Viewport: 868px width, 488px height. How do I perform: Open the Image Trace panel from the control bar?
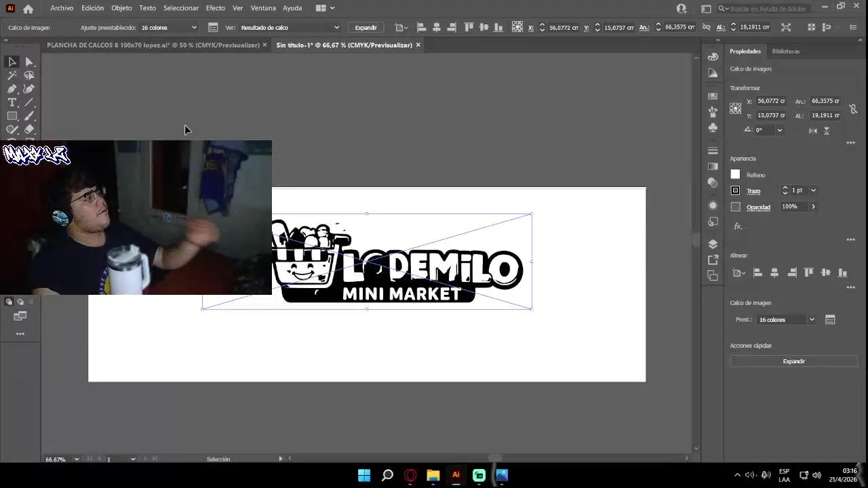pyautogui.click(x=213, y=28)
